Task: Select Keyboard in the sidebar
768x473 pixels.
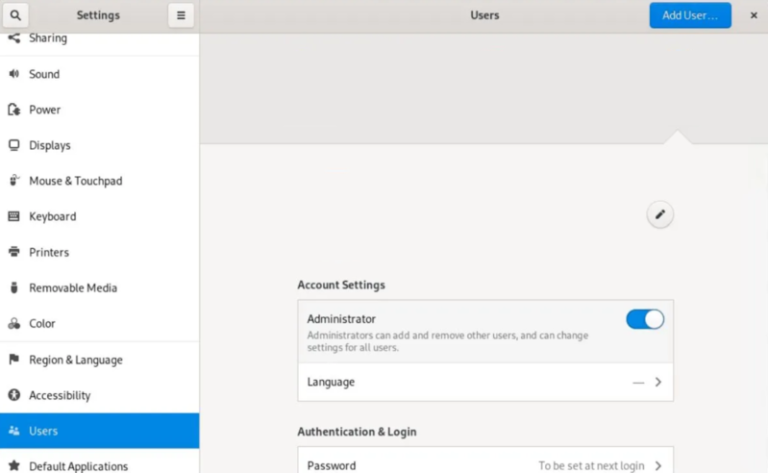Action: 52,216
